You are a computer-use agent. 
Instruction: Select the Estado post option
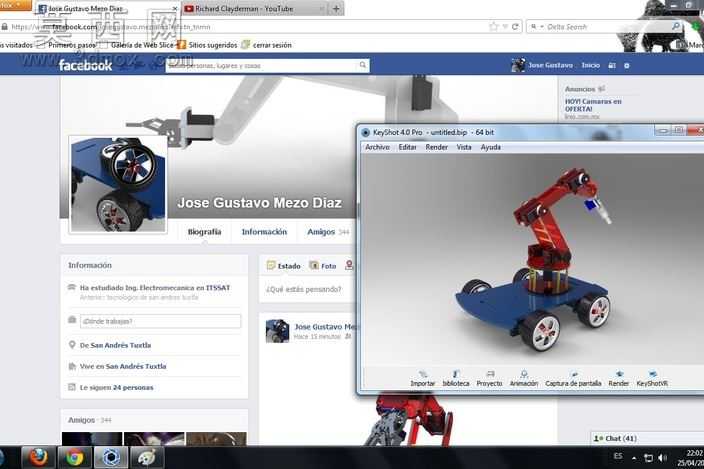(283, 266)
